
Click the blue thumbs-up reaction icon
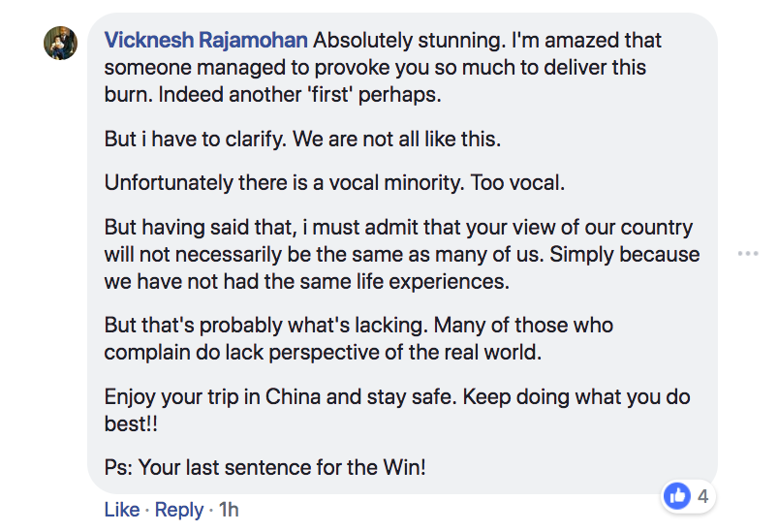tap(677, 495)
